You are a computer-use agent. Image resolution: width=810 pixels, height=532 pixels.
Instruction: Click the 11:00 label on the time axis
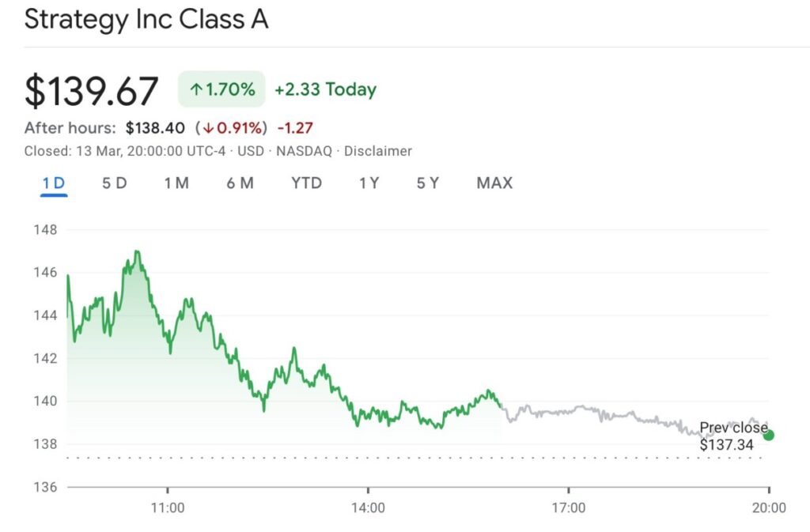pyautogui.click(x=168, y=508)
